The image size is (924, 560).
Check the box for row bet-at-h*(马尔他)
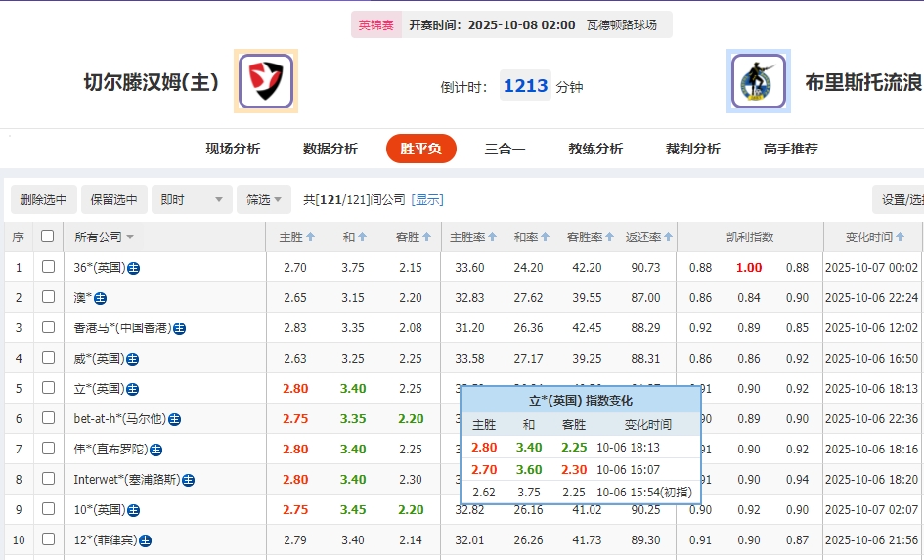(48, 418)
